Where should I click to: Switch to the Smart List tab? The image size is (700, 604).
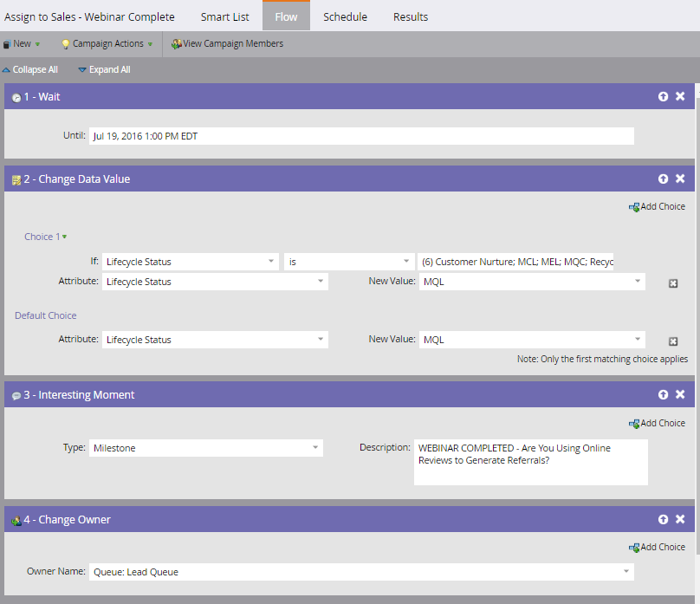pyautogui.click(x=224, y=17)
